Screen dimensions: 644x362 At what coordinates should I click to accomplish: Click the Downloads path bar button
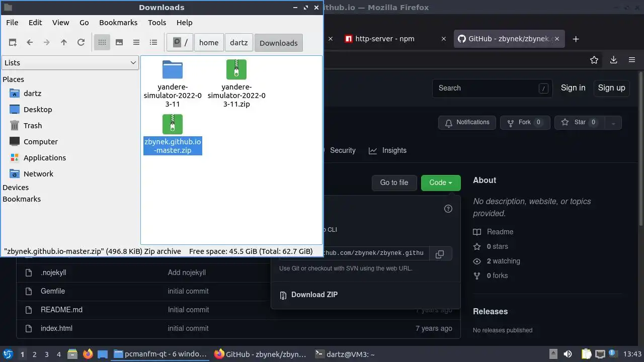tap(279, 43)
